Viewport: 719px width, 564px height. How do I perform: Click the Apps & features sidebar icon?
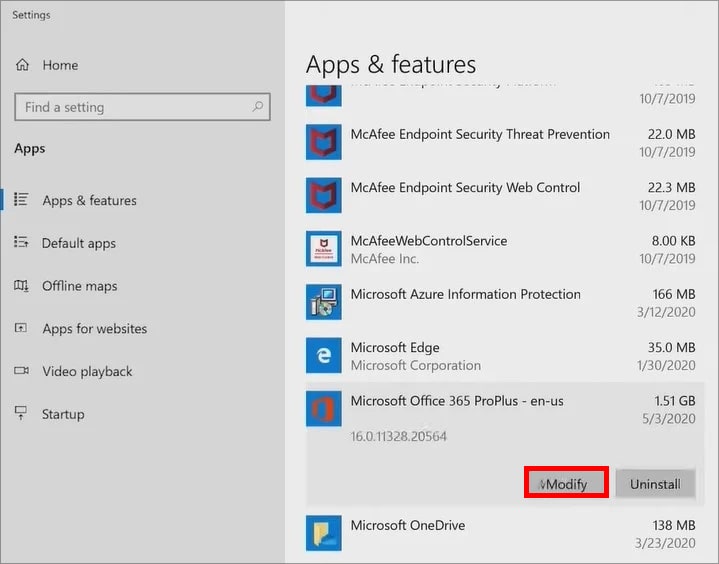click(x=21, y=199)
